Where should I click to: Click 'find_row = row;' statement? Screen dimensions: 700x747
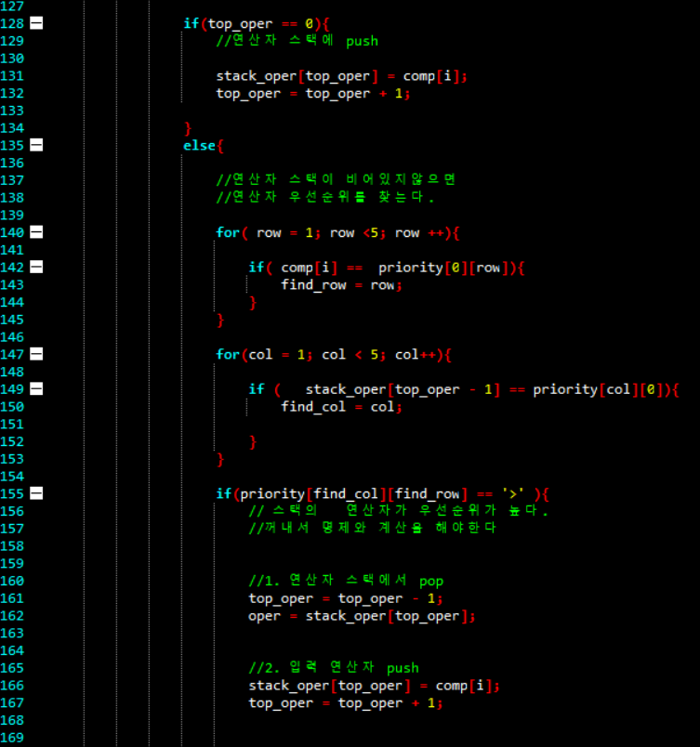(x=342, y=285)
